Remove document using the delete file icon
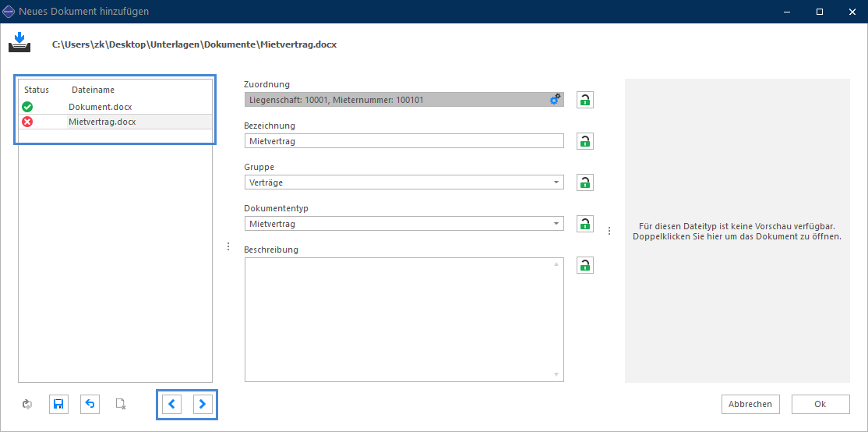868x432 pixels. tap(121, 404)
